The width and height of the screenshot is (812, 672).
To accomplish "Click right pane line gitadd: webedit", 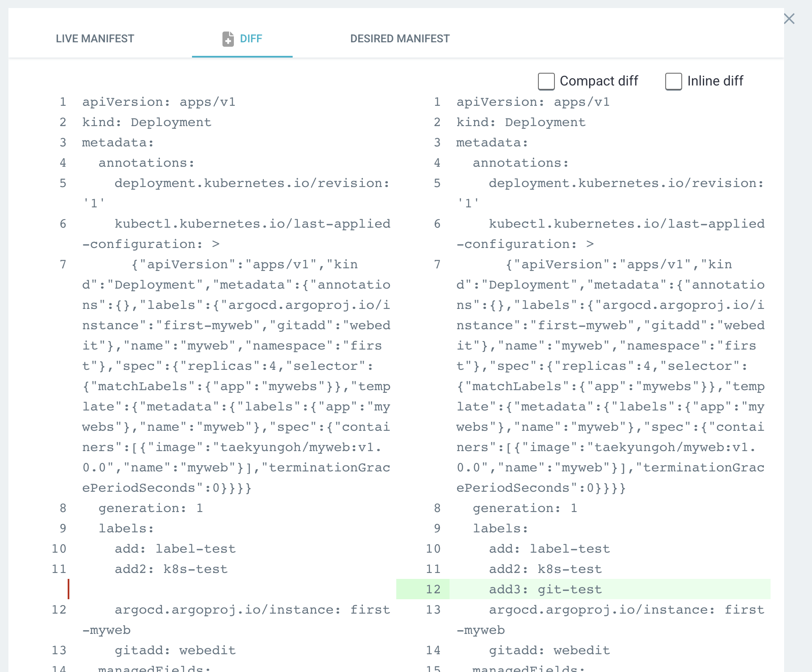I will [x=549, y=650].
